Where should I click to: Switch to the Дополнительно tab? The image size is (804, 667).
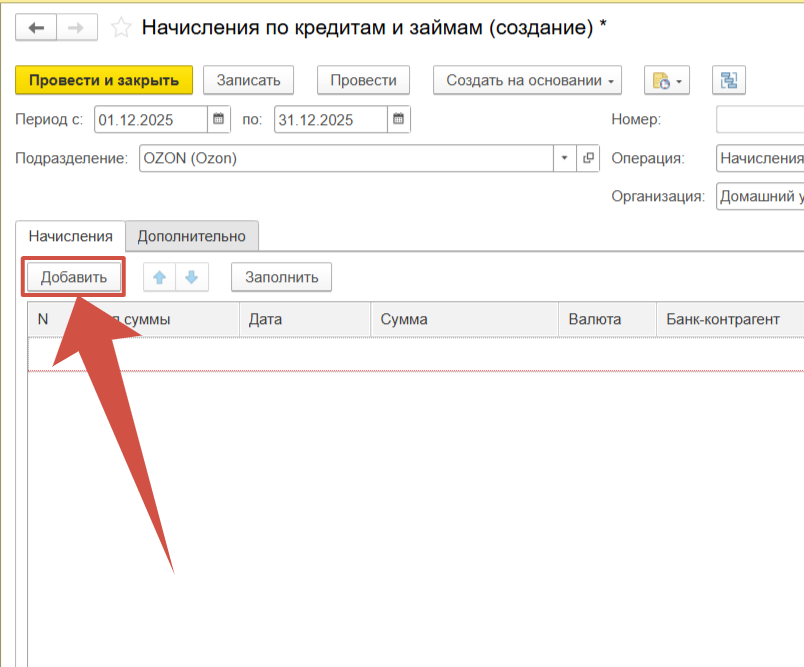click(x=191, y=236)
